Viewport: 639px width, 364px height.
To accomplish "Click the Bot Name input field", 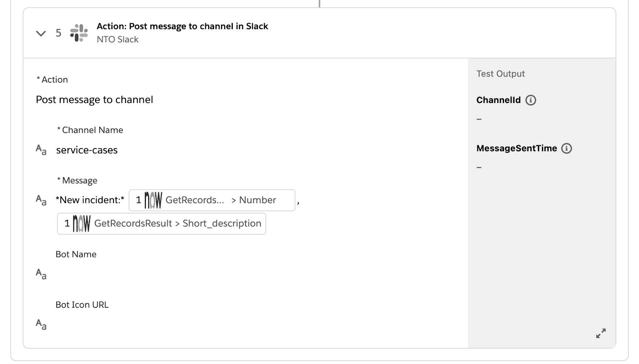I will point(256,274).
